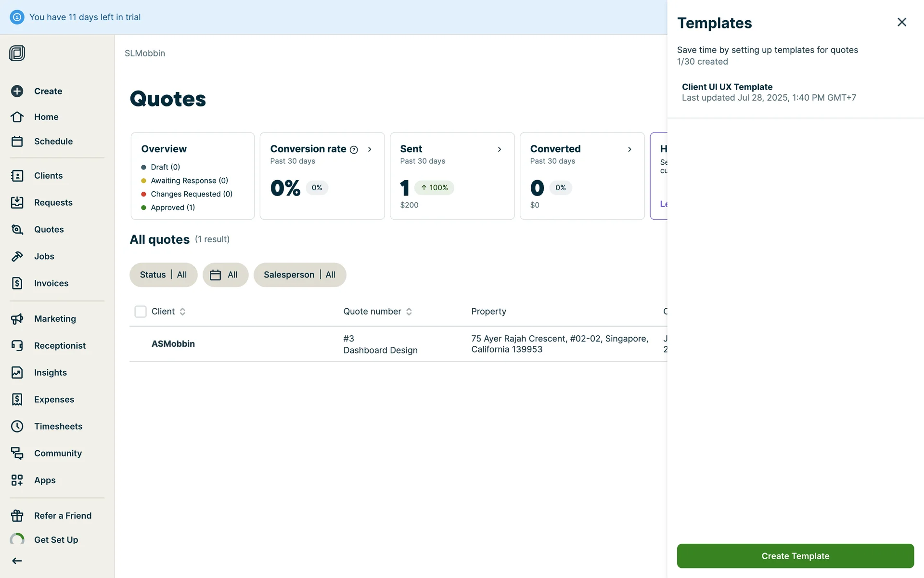Open the Timesheets clock icon

pos(17,426)
